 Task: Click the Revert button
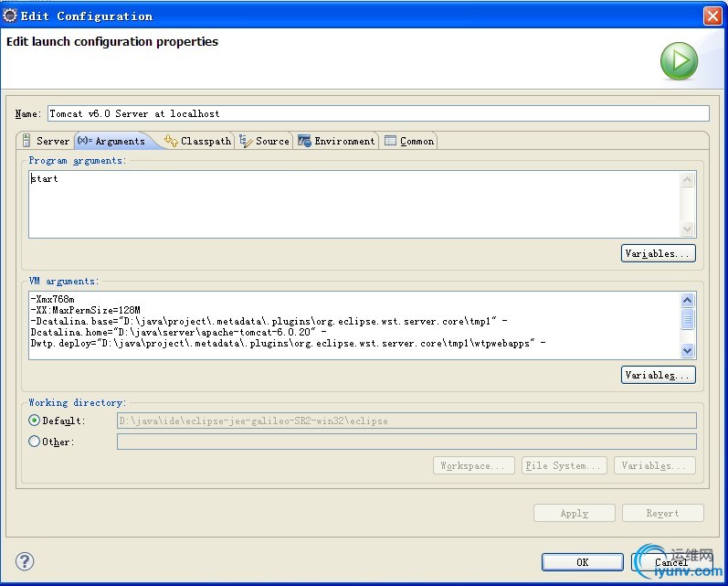pos(662,513)
